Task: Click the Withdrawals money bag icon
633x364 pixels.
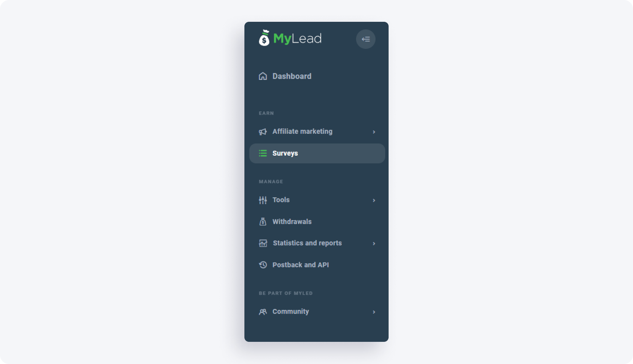Action: point(263,222)
